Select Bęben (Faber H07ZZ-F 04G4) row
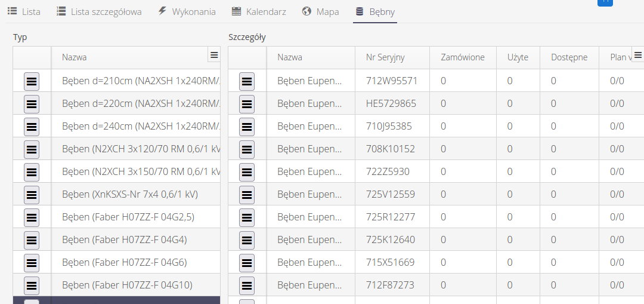The image size is (644, 304). (125, 239)
